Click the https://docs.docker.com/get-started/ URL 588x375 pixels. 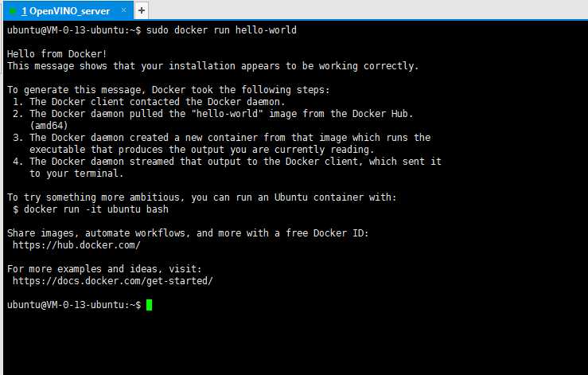tap(112, 281)
